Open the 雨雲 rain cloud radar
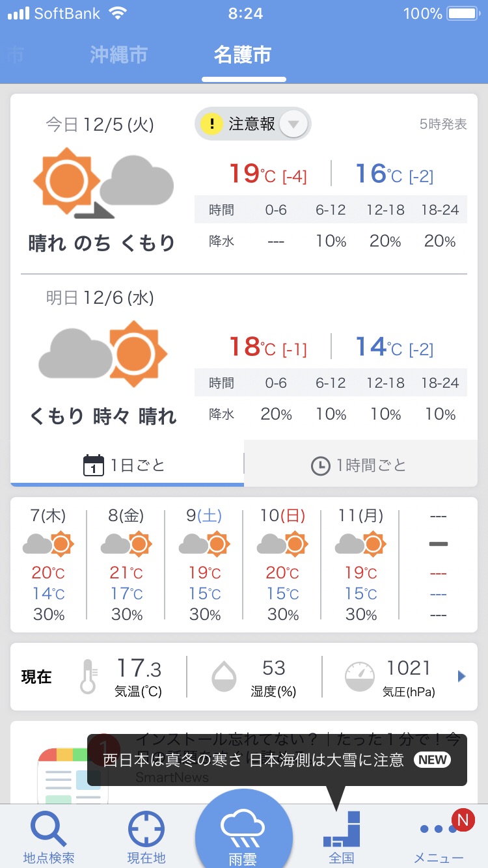The image size is (488, 868). coord(243,836)
